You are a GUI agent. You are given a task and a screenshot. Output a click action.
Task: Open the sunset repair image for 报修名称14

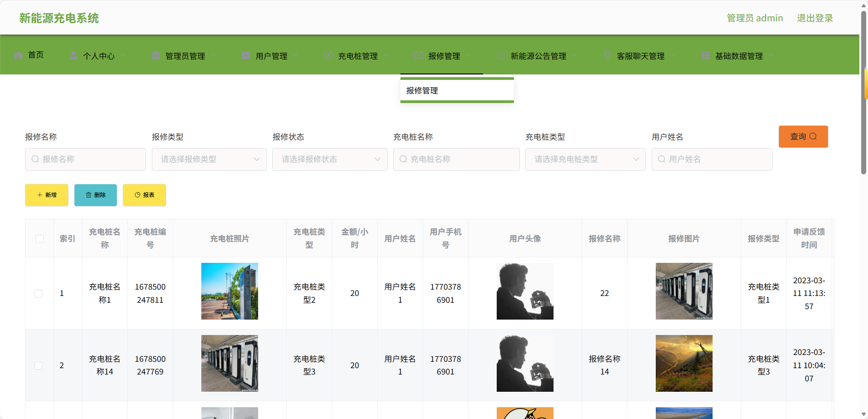tap(684, 364)
